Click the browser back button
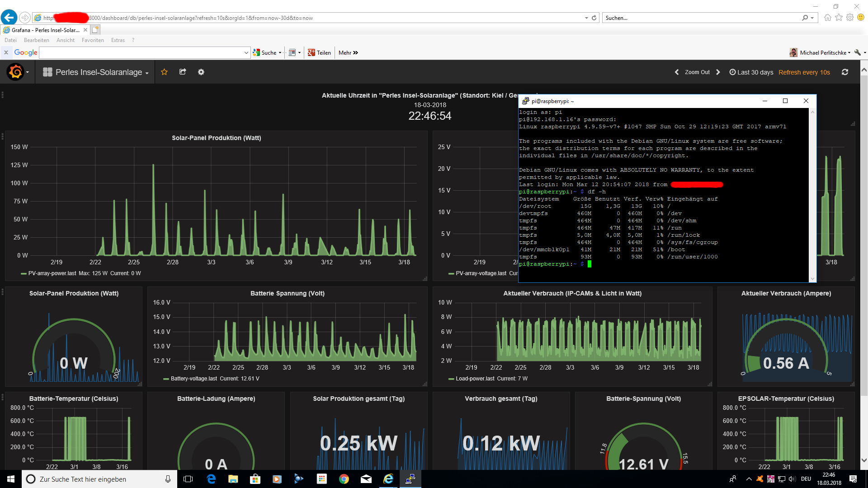 [x=9, y=18]
